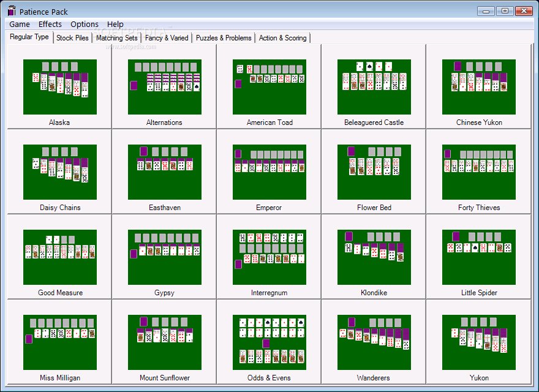Switch to the Fancy & Varied tab
The image size is (539, 392).
coord(167,38)
